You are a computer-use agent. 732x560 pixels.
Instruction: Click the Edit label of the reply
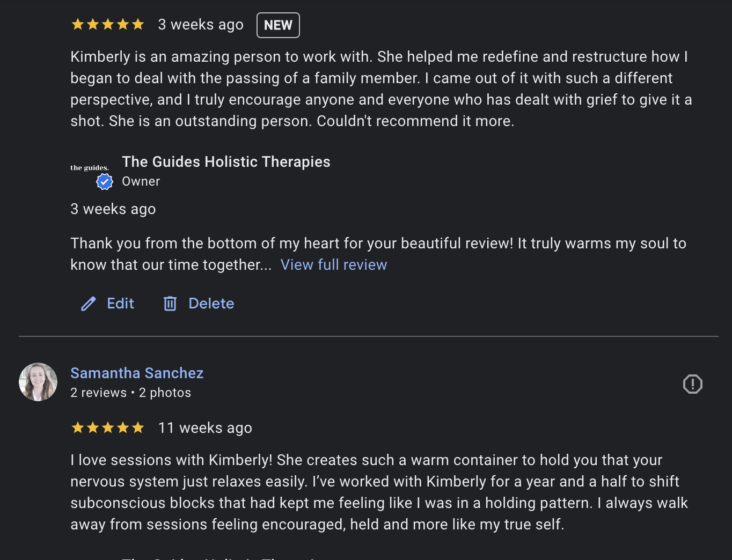coord(120,304)
